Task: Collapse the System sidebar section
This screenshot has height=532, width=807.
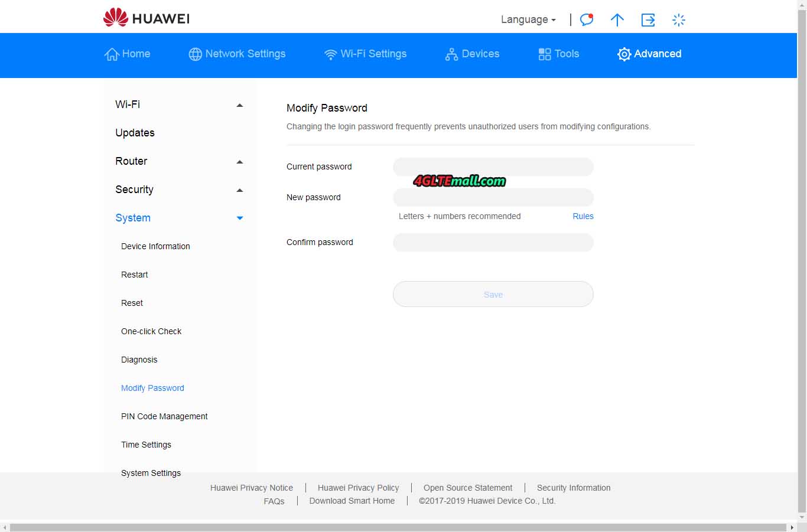Action: 239,218
